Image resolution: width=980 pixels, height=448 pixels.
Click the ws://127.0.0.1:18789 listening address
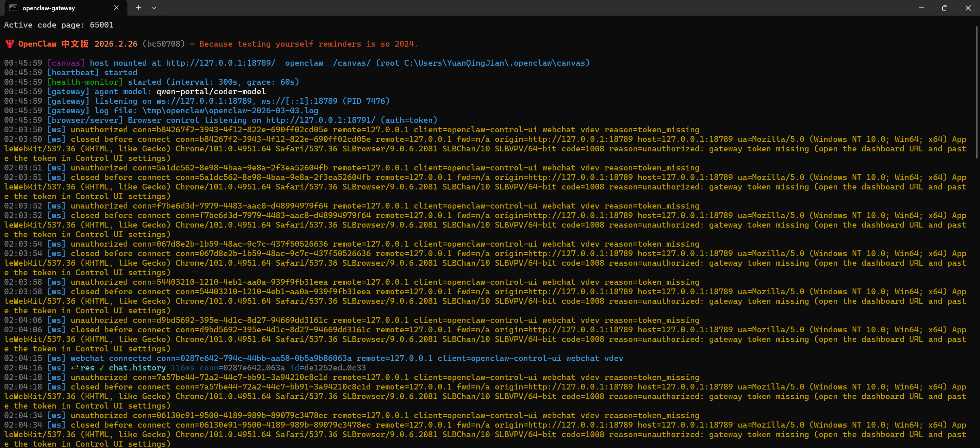coord(204,101)
